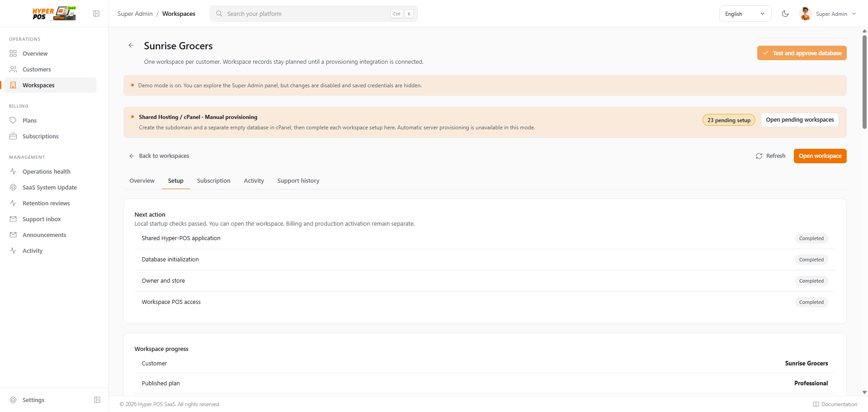This screenshot has height=412, width=868.
Task: Click the Workspace POS access row label
Action: point(171,302)
